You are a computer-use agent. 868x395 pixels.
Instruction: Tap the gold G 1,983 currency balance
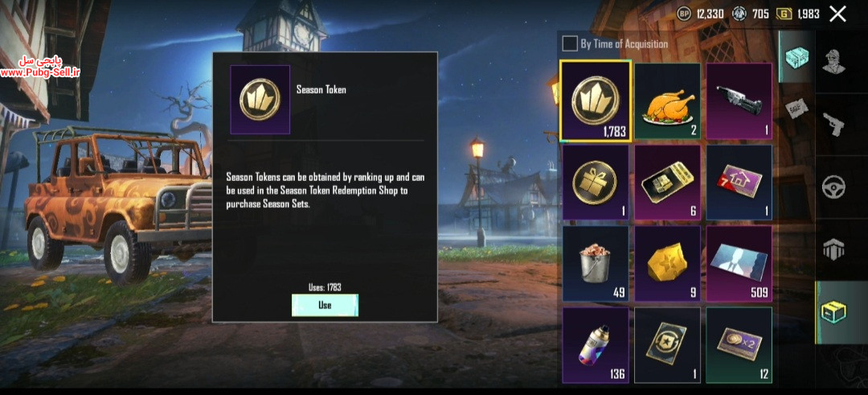[798, 14]
